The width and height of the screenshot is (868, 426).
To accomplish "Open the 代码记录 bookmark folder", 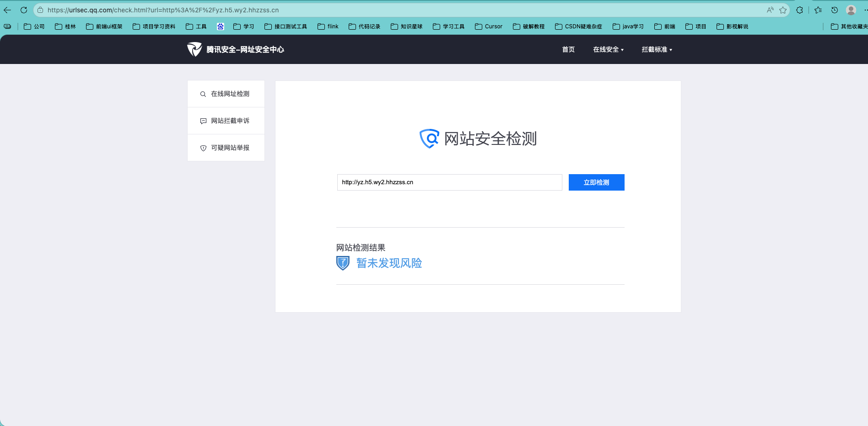I will (x=365, y=27).
